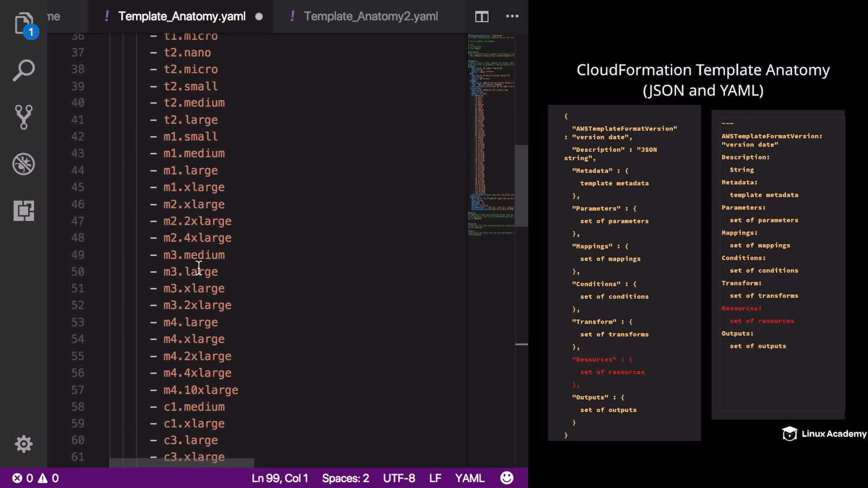Switch to Template_Anatomy2.yaml tab

[370, 16]
